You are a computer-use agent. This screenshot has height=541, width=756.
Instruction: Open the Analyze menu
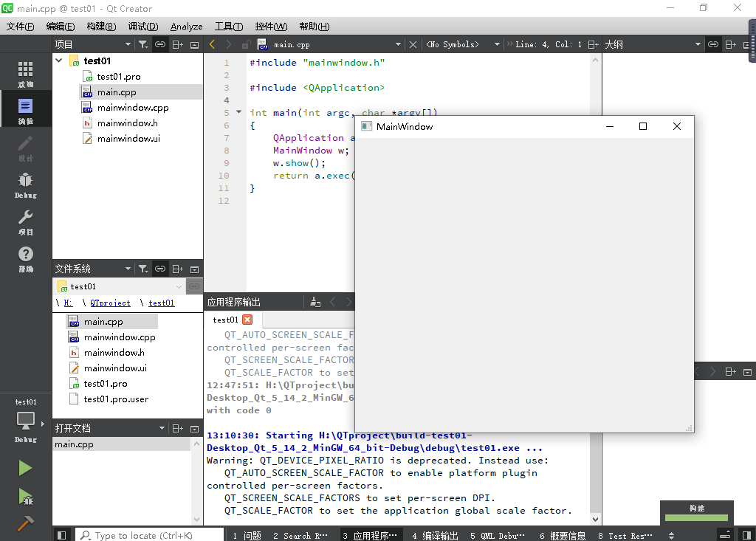[x=187, y=27]
